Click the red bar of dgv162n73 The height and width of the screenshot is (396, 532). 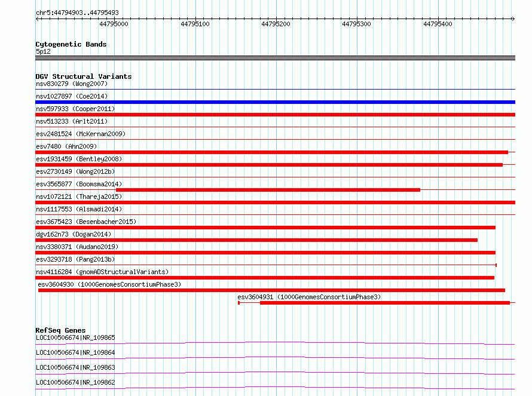pos(256,240)
